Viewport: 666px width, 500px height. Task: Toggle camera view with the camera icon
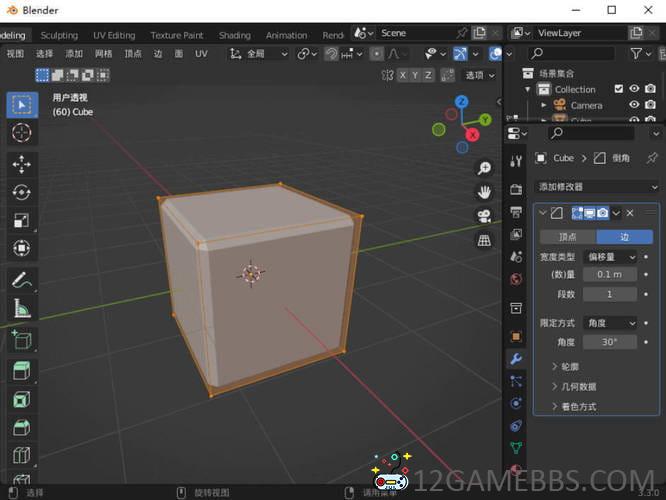(x=485, y=216)
